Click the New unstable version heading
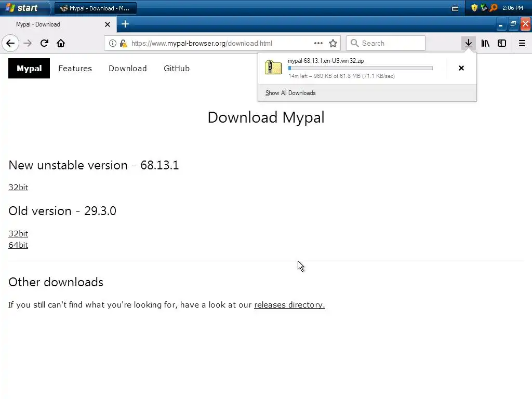This screenshot has height=399, width=532. point(94,165)
